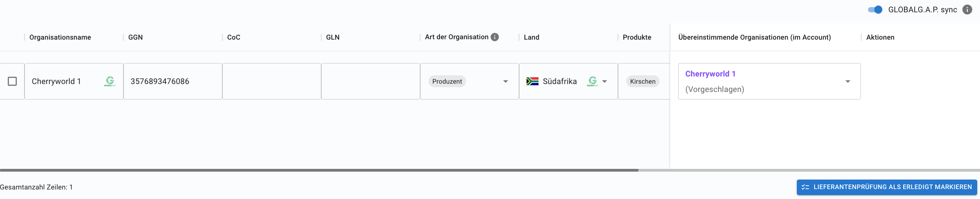
Task: Toggle the GLOBALG.A.P. sync switch
Action: coord(875,10)
